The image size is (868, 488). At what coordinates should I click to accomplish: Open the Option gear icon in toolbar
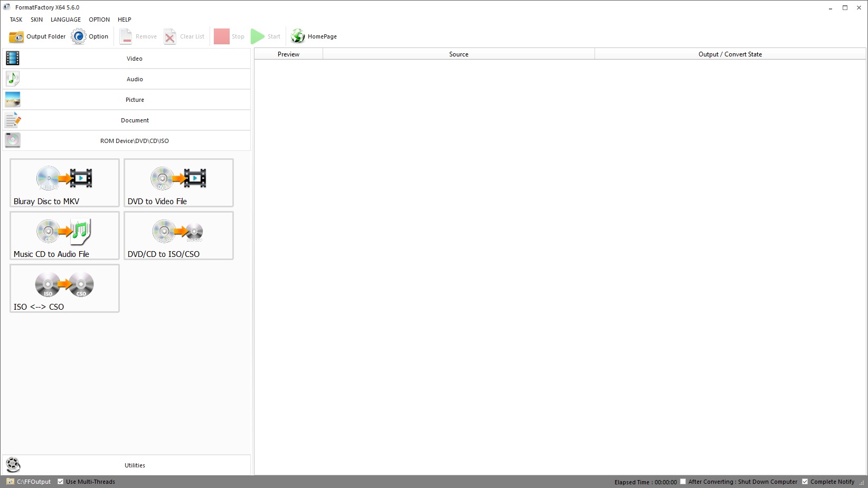[x=79, y=36]
